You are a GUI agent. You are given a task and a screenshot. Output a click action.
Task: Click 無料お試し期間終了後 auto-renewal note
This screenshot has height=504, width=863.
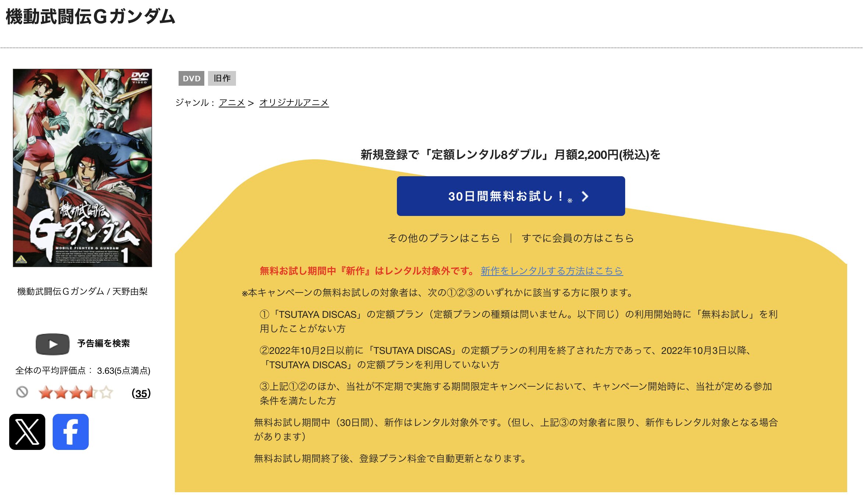point(391,458)
